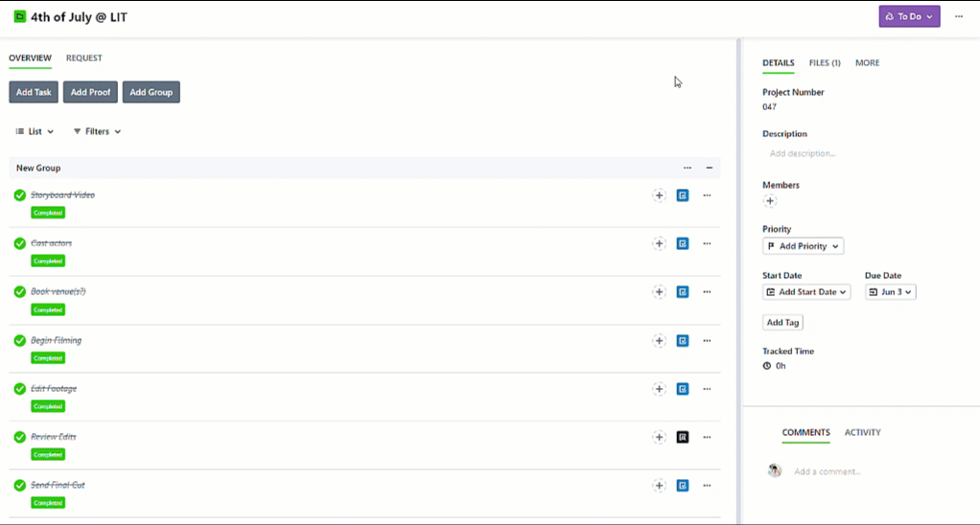Add assignee to Cast actors task
The height and width of the screenshot is (525, 980).
pos(659,243)
